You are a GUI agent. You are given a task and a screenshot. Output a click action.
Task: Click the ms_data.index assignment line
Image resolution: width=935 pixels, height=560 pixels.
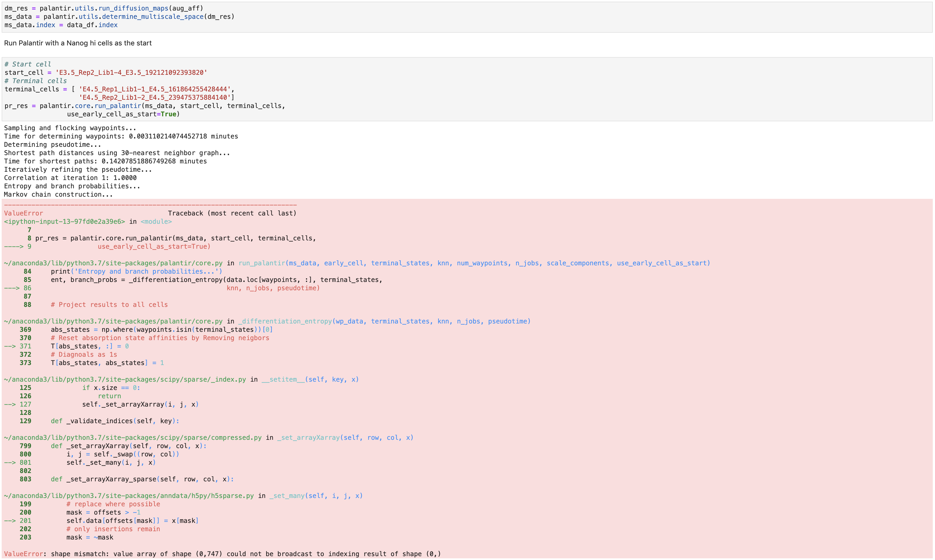pyautogui.click(x=61, y=25)
